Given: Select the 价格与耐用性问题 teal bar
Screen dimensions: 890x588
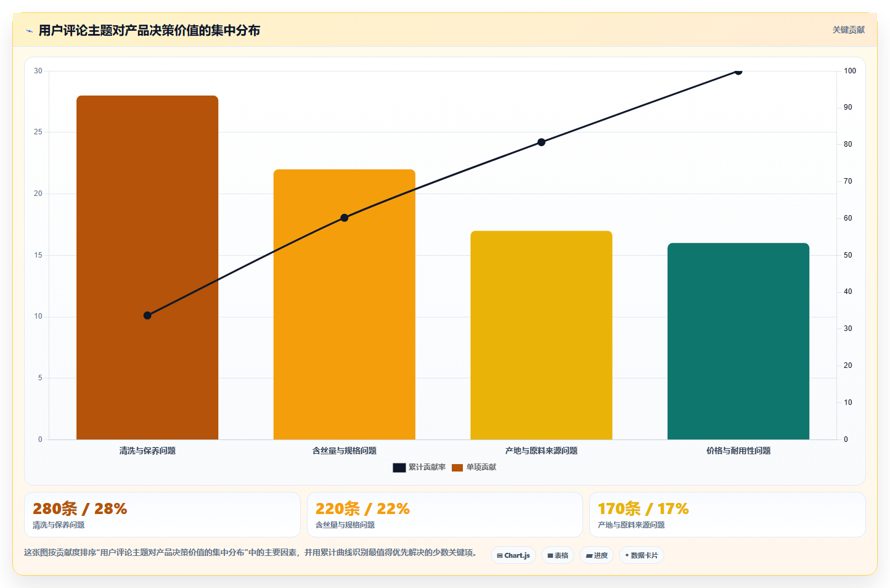Looking at the screenshot, I should [x=738, y=341].
